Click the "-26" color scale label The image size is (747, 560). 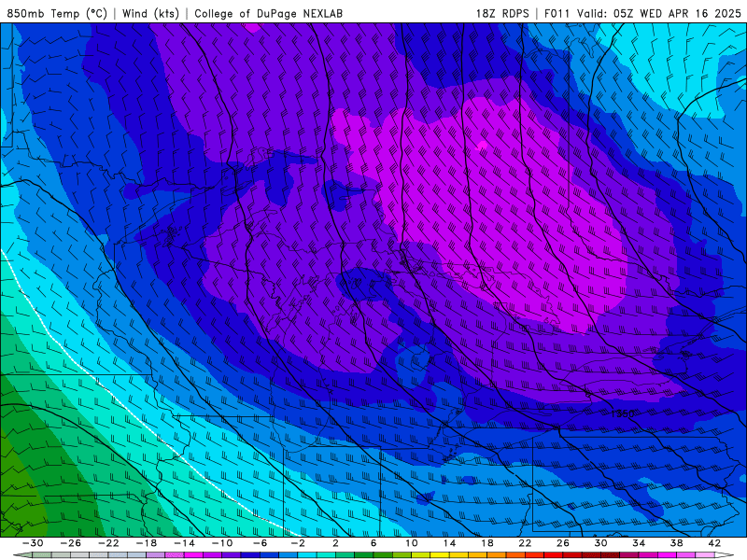click(71, 543)
